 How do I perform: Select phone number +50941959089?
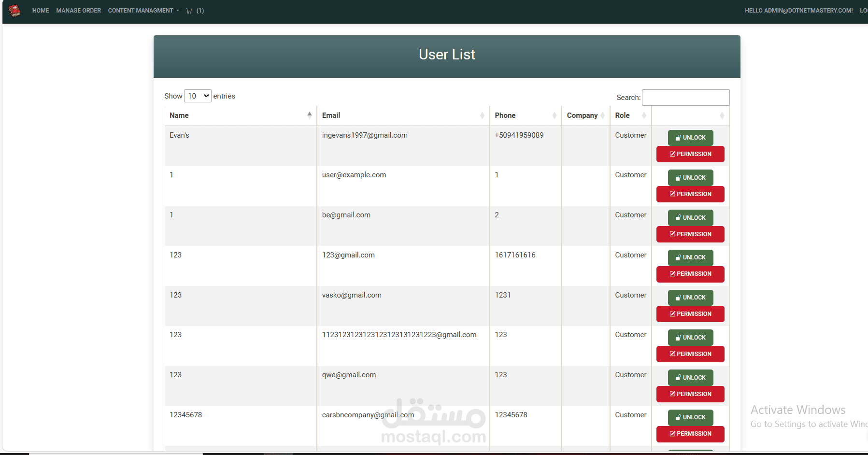point(519,135)
